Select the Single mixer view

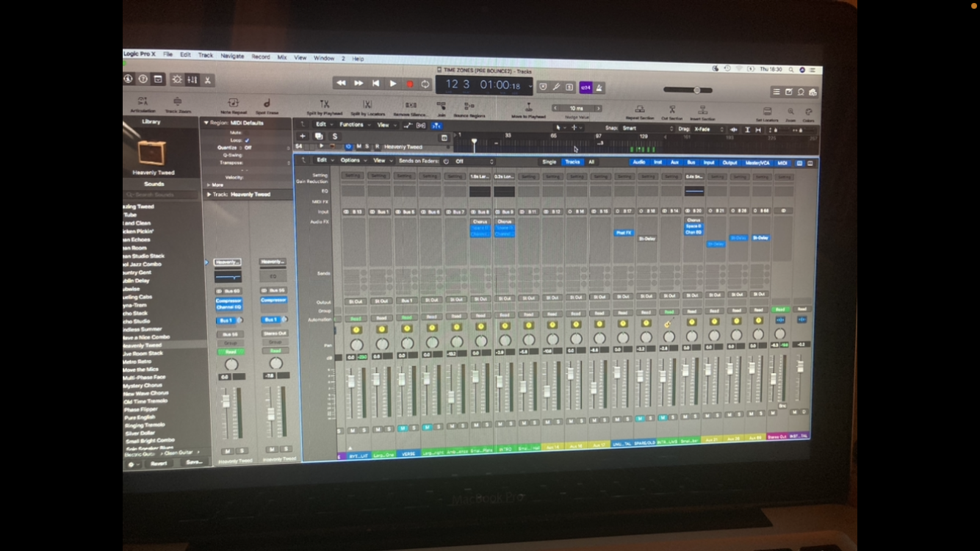point(550,162)
